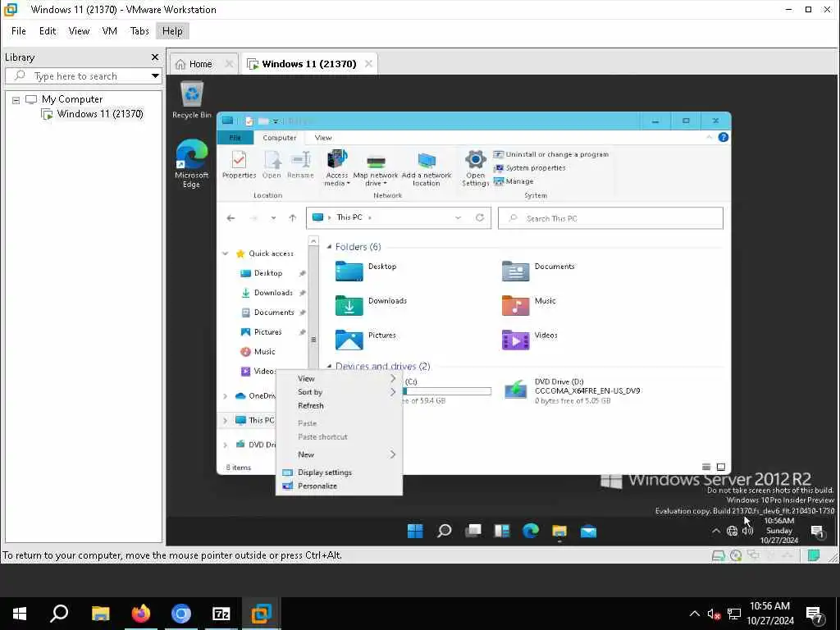Click back arrow in Explorer navigation

pos(231,218)
